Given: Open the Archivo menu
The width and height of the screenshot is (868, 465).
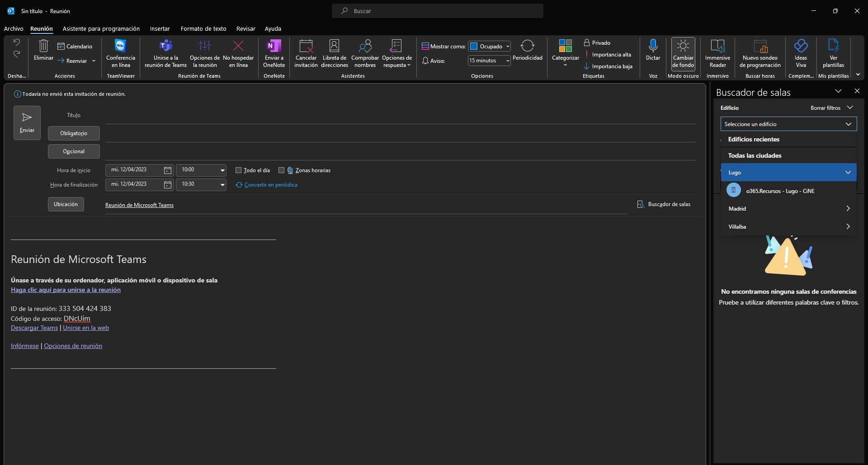Looking at the screenshot, I should [14, 28].
